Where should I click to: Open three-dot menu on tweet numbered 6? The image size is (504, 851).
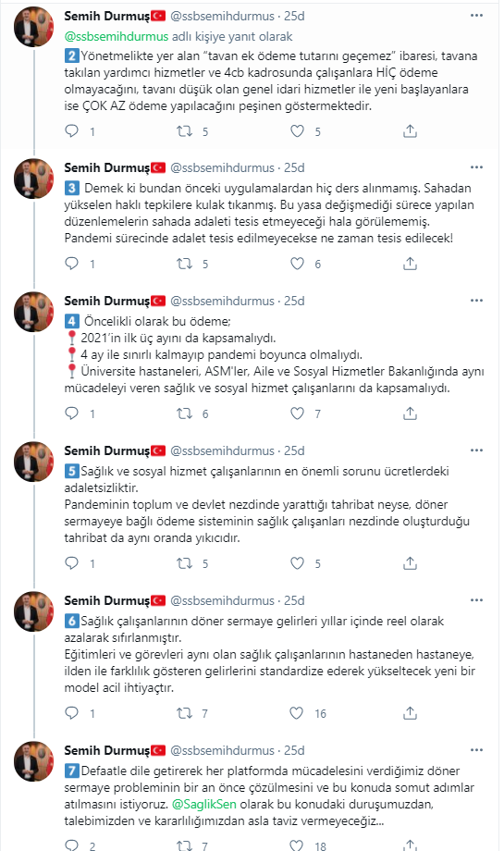point(476,600)
